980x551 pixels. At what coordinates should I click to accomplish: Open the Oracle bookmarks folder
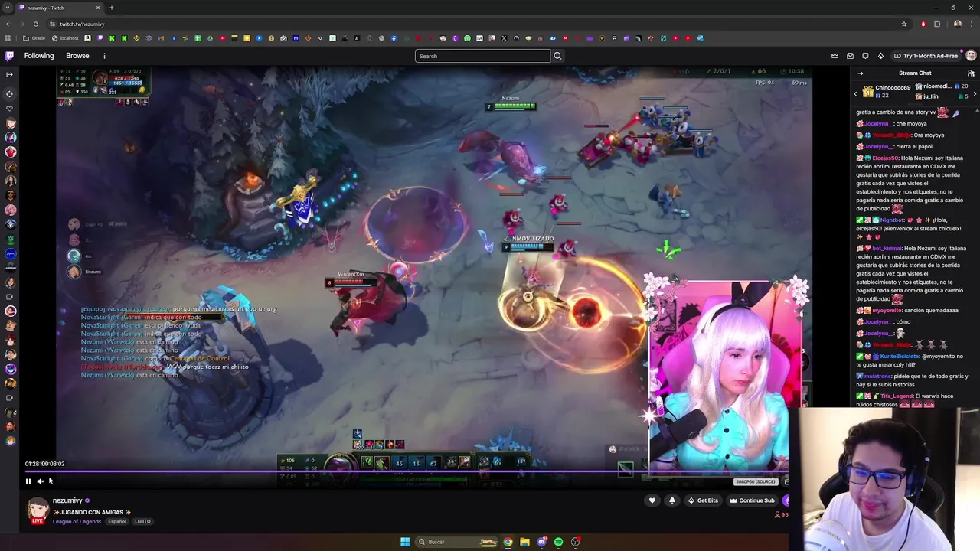tap(34, 38)
